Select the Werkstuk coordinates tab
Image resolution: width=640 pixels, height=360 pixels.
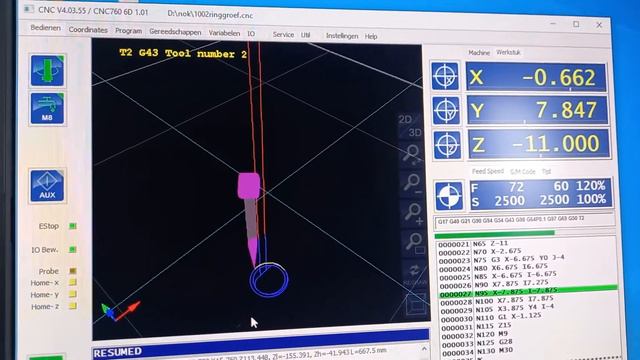[508, 52]
